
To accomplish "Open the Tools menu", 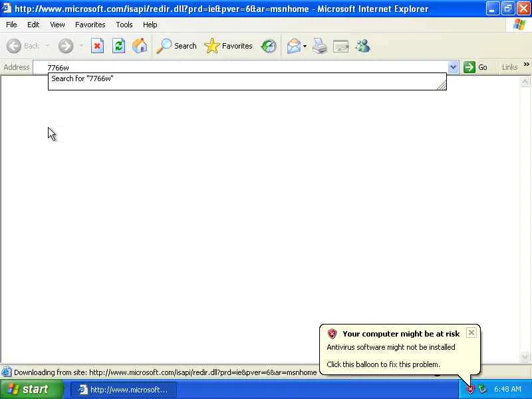I will point(124,25).
